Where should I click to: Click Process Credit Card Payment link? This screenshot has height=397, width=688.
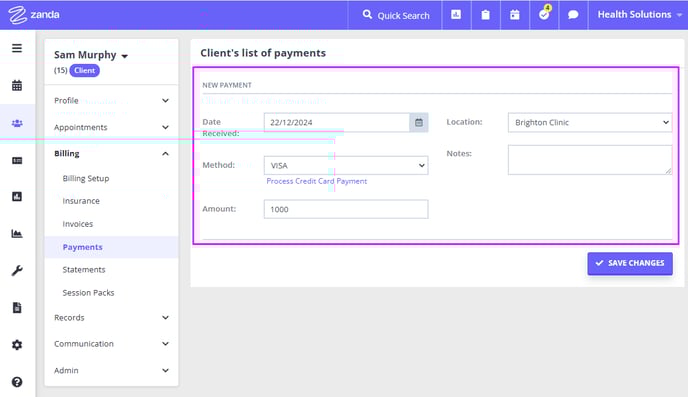316,181
